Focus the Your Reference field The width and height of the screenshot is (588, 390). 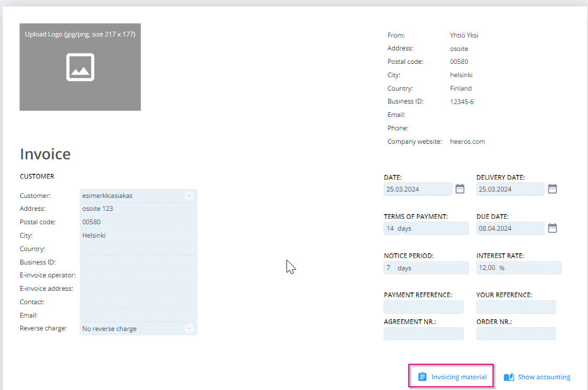pos(516,307)
